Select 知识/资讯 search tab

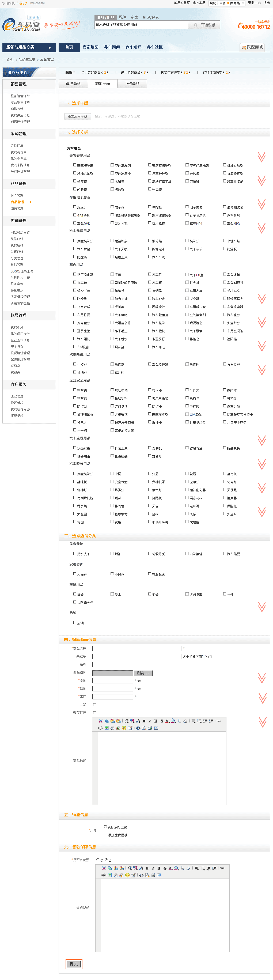[151, 17]
